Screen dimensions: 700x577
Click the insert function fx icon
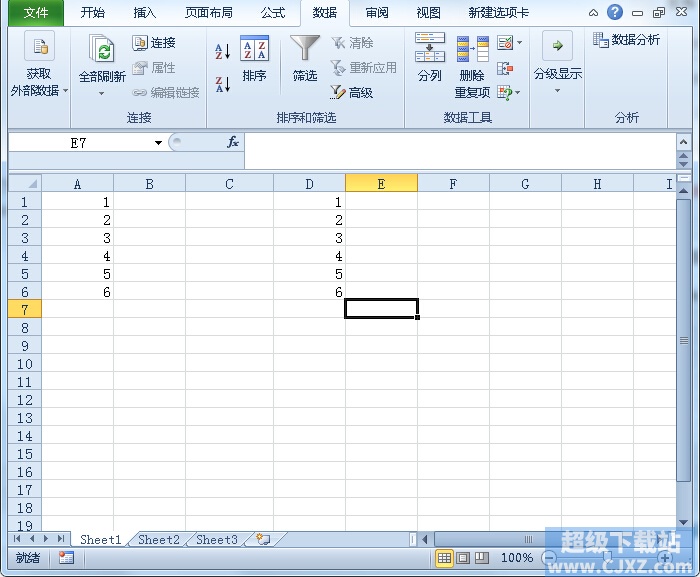coord(233,142)
